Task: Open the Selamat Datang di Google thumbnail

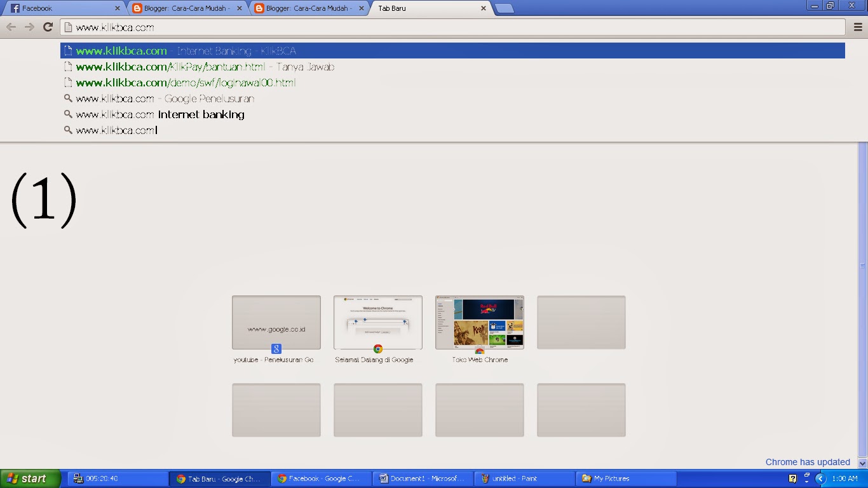Action: pos(378,322)
